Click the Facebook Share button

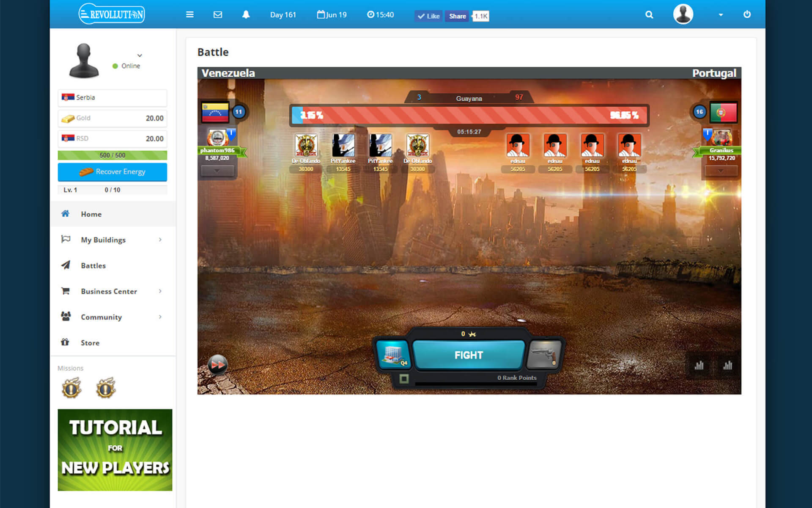(x=457, y=16)
